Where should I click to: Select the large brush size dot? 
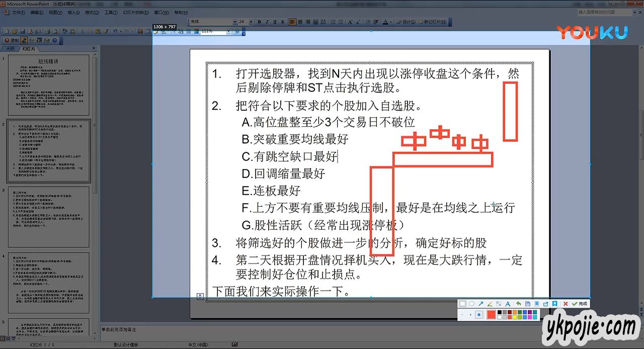tap(479, 315)
